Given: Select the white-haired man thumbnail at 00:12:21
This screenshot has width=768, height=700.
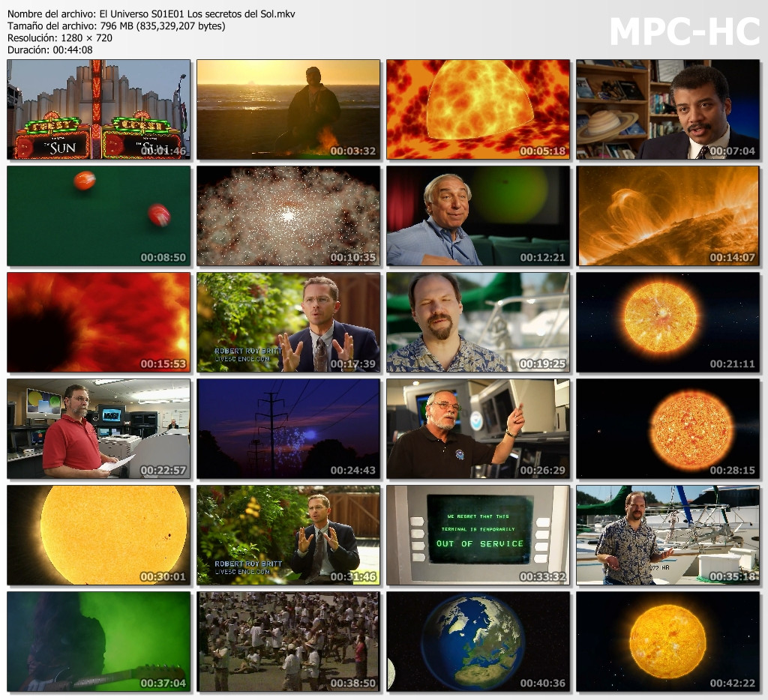Looking at the screenshot, I should pos(478,216).
